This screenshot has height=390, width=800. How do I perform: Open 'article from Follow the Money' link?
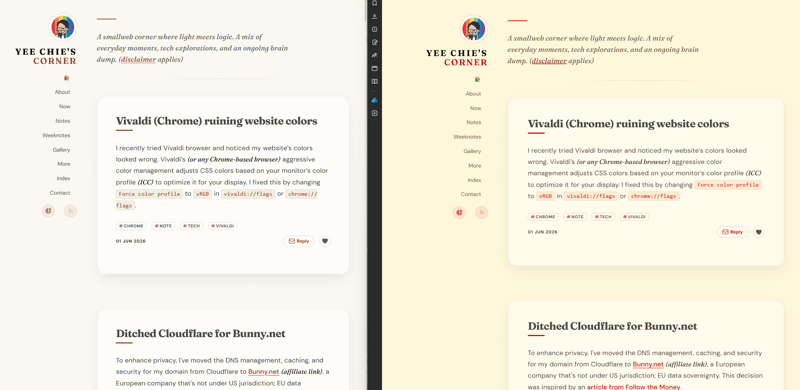[x=633, y=387]
